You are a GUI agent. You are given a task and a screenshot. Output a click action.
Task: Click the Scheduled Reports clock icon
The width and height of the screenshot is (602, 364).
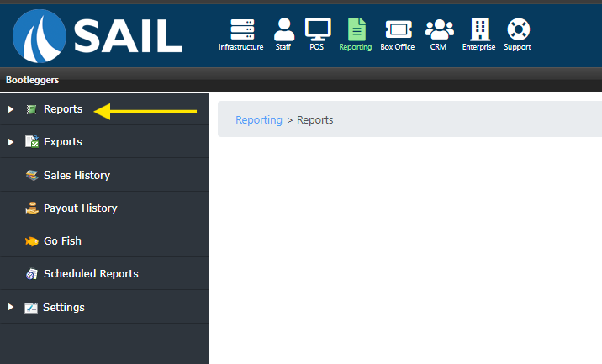coord(32,274)
